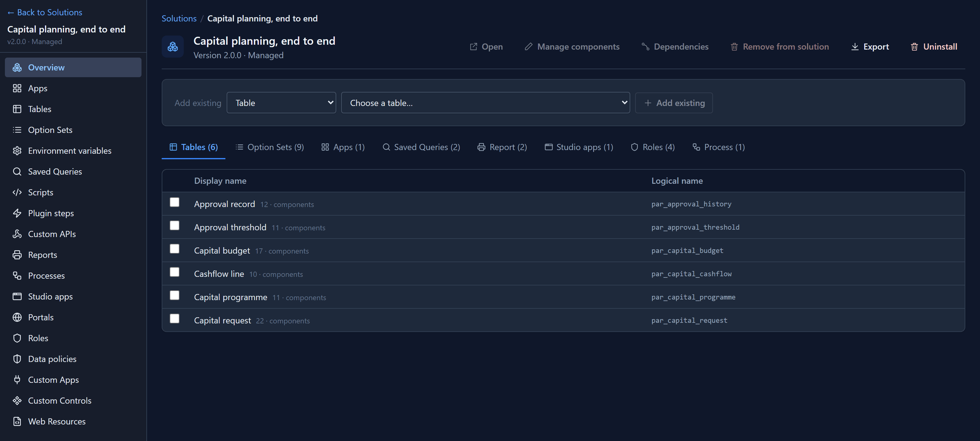Open the Process (1) tab
The width and height of the screenshot is (980, 441).
click(x=719, y=147)
